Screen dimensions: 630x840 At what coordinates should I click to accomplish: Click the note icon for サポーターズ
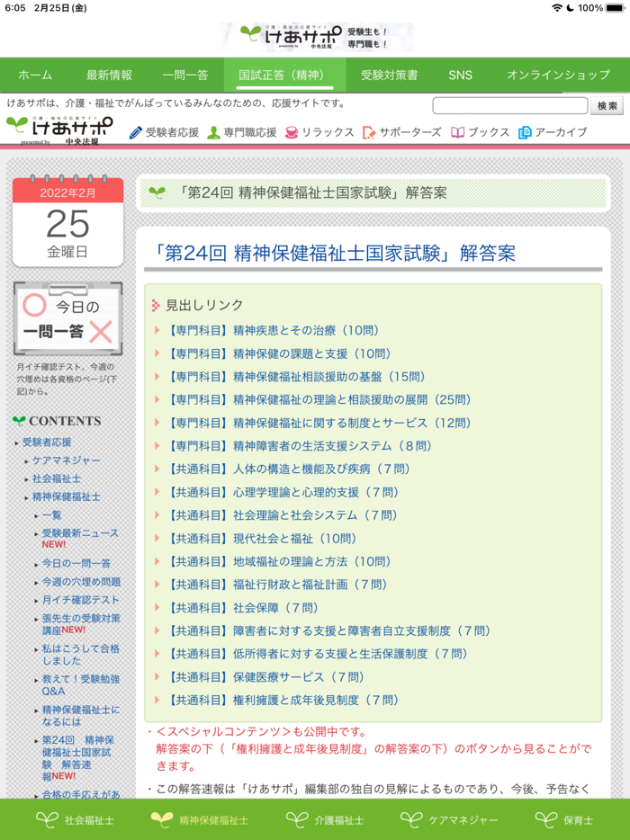(369, 132)
